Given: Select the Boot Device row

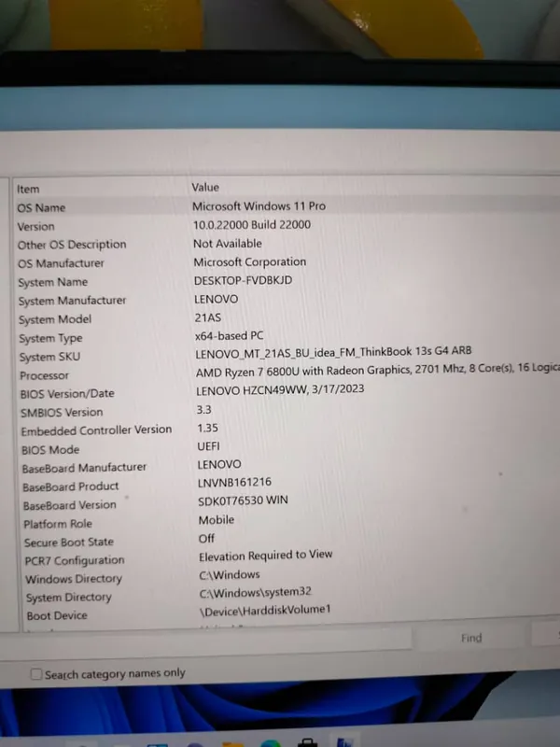Looking at the screenshot, I should [57, 616].
